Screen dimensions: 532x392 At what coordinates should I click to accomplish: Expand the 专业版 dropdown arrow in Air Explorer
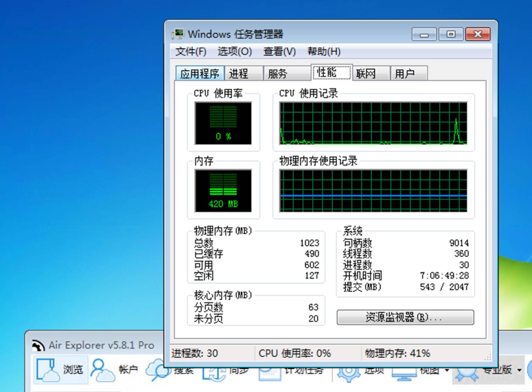519,370
